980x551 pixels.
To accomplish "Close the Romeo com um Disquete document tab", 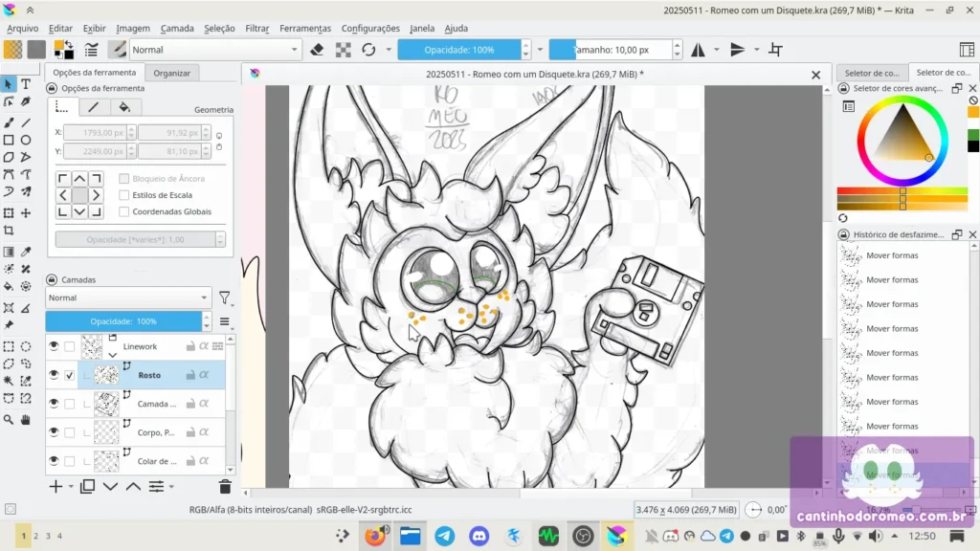I will click(815, 75).
